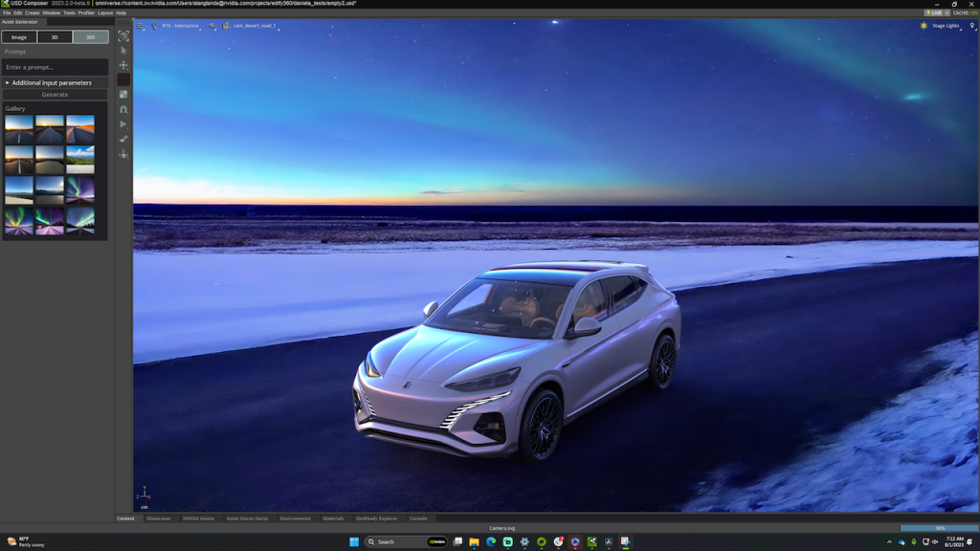The image size is (980, 551).
Task: Switch generator mode to 360
Action: coord(90,37)
